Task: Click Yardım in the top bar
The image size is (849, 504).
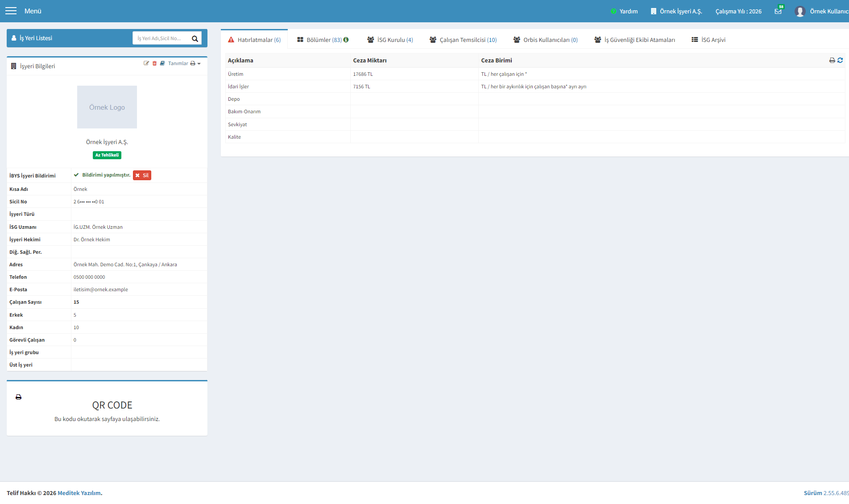Action: [x=629, y=11]
